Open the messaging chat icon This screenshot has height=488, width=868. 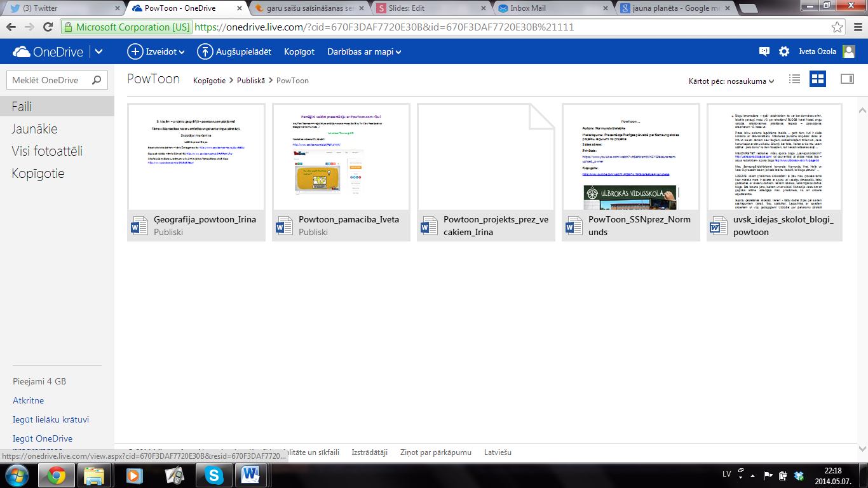coord(764,52)
